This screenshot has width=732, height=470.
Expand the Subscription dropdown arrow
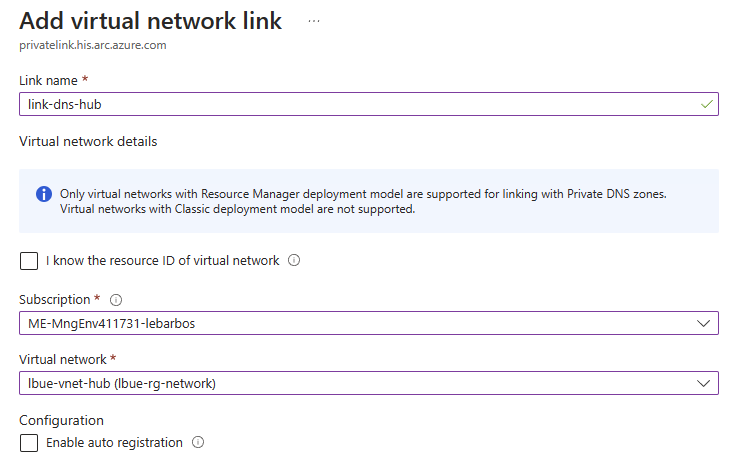(x=703, y=323)
